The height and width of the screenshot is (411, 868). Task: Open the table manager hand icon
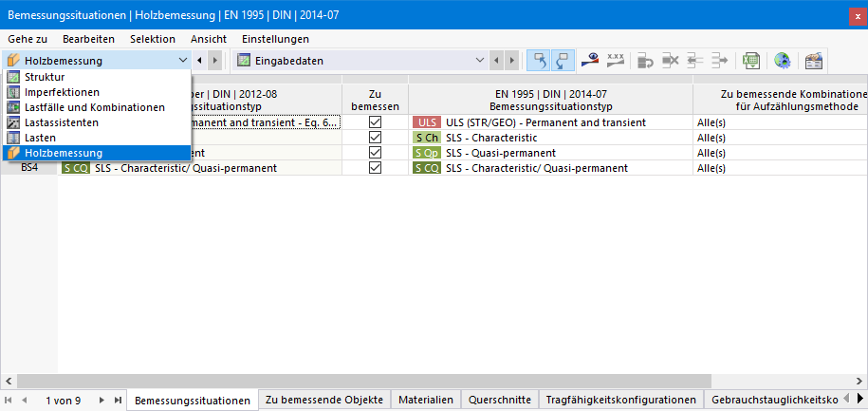point(814,61)
